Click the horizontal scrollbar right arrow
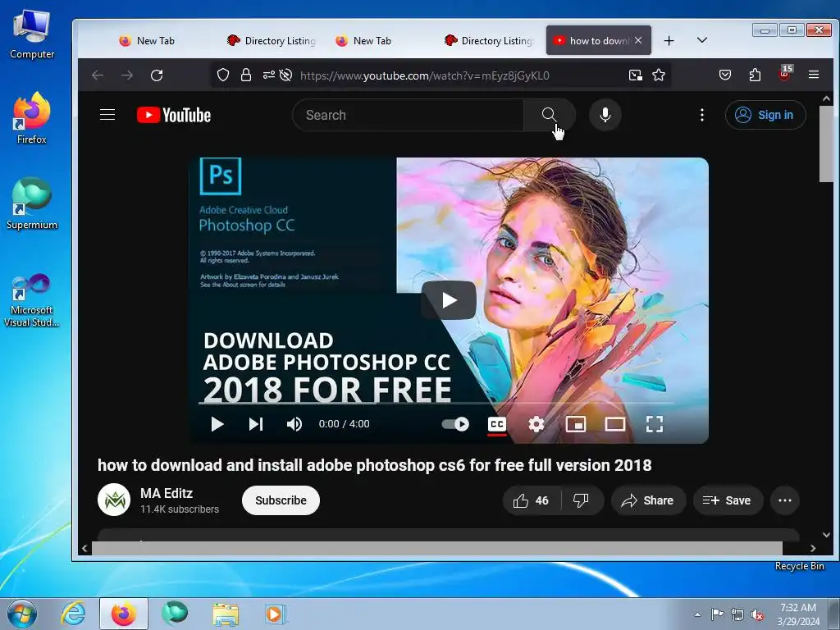This screenshot has height=630, width=840. tap(813, 548)
